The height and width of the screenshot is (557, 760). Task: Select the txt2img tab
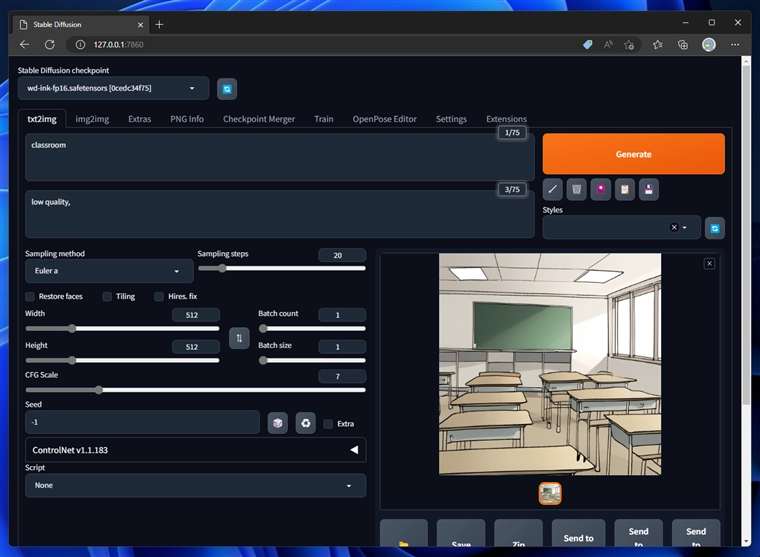pos(42,119)
